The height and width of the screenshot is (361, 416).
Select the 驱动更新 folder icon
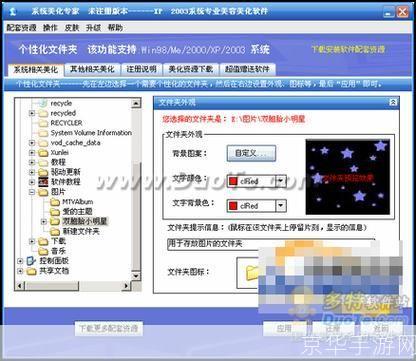[x=43, y=172]
